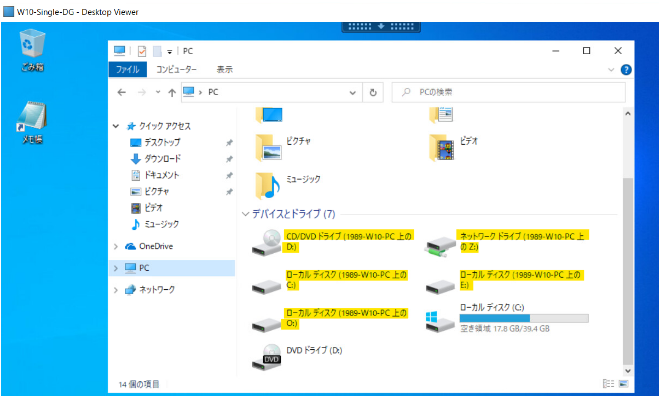Click the PC icon in title bar
The height and width of the screenshot is (397, 661).
[x=120, y=51]
